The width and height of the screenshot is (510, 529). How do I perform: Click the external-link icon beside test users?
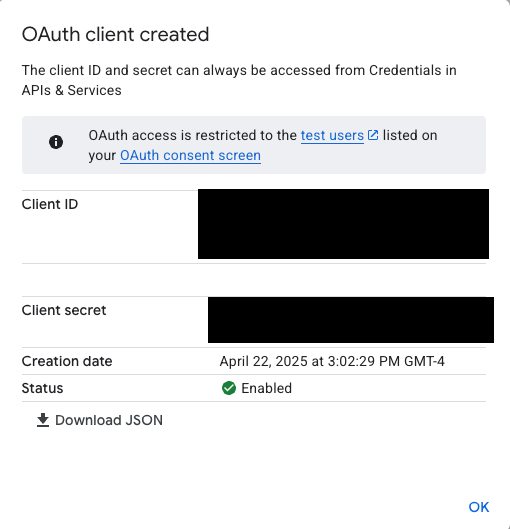click(373, 135)
